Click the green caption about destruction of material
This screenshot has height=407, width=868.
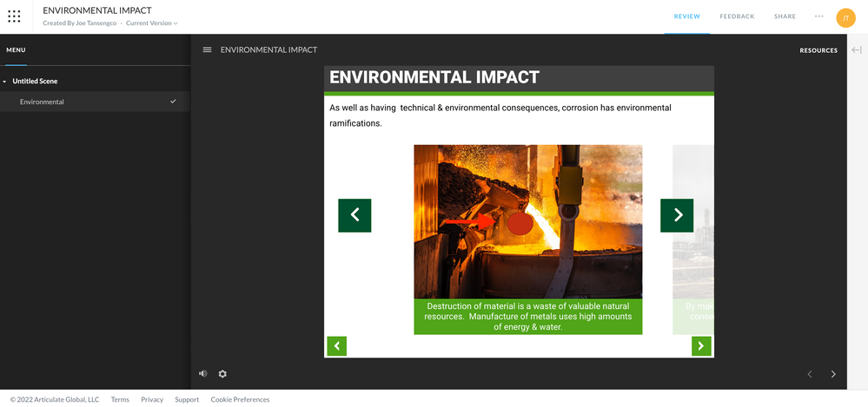[528, 317]
